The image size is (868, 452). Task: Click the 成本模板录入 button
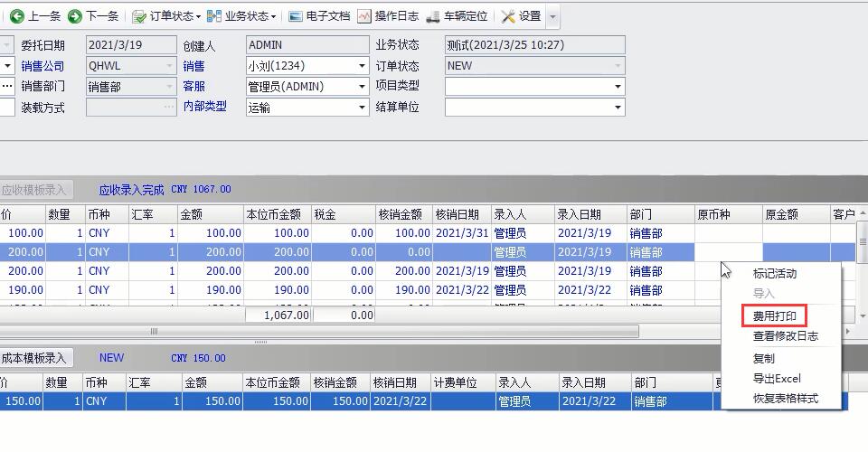click(x=34, y=358)
